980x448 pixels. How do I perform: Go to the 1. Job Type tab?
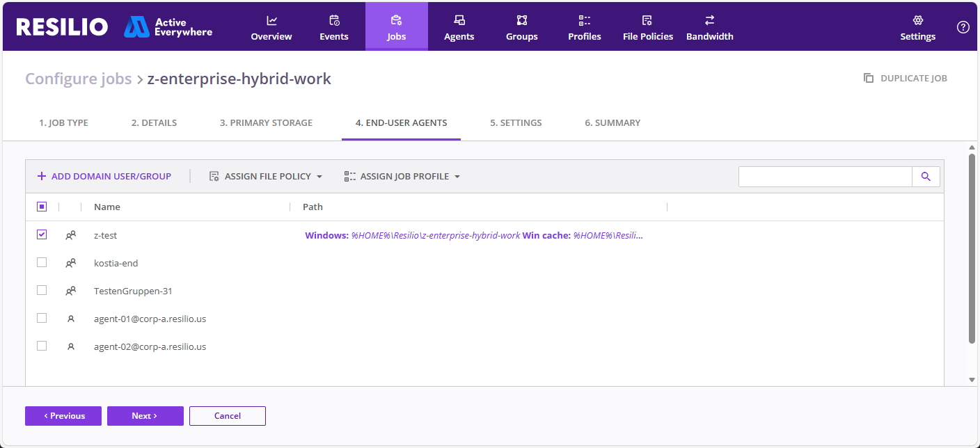[63, 122]
